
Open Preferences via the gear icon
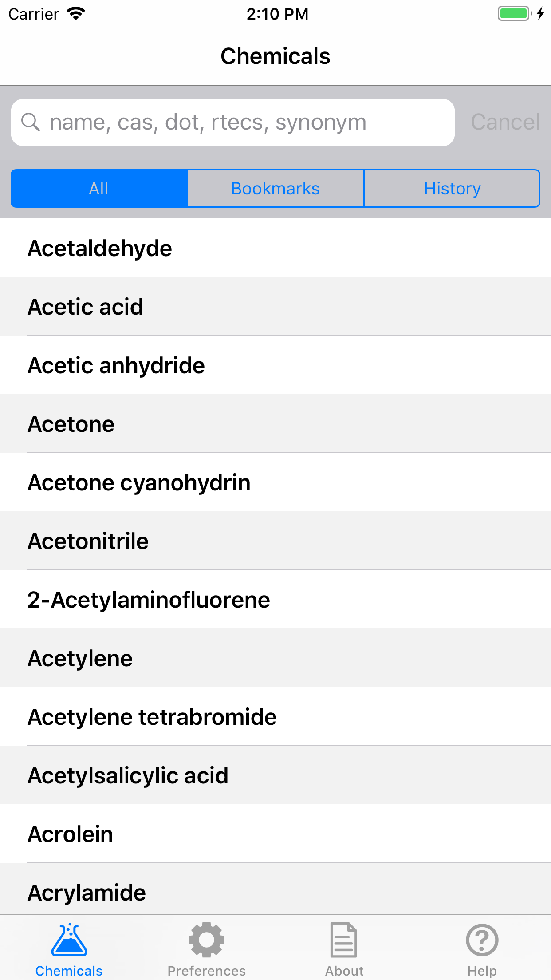click(x=206, y=939)
